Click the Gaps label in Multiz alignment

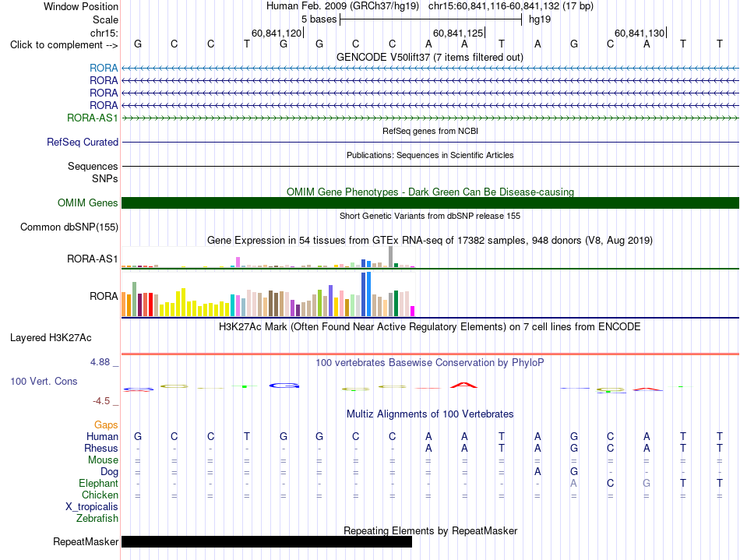pos(106,425)
